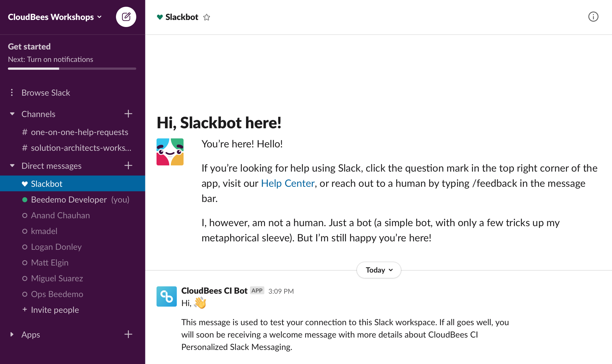This screenshot has width=612, height=364.
Task: Click the Browse Slack dots icon
Action: 12,92
